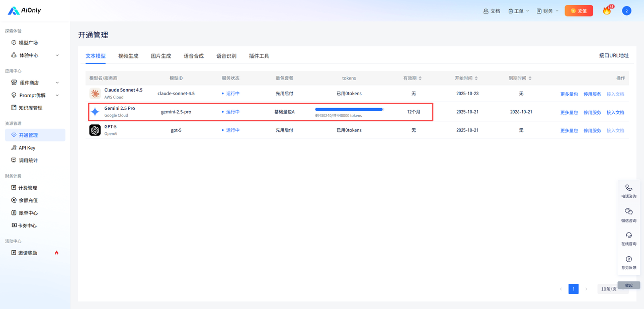Switch to 语音识别 tab
This screenshot has width=644, height=309.
point(226,56)
